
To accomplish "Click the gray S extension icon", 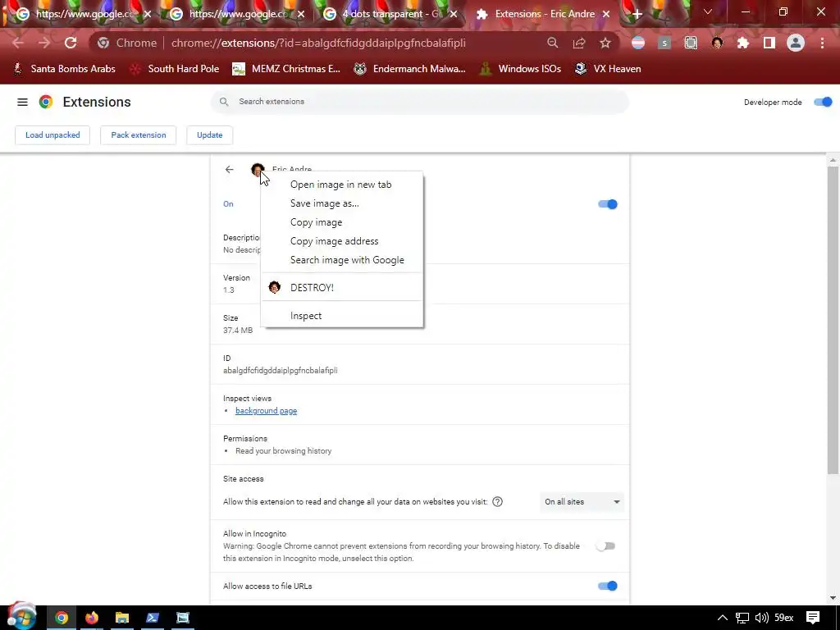I will [664, 43].
